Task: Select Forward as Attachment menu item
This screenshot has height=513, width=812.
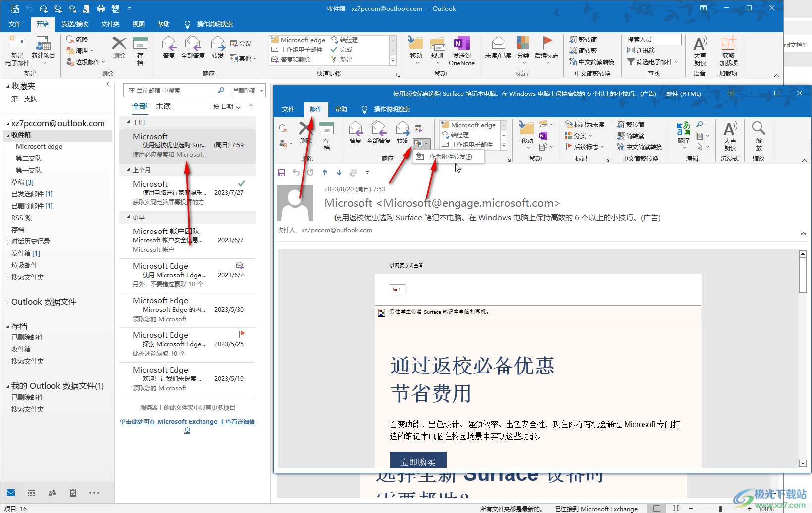Action: pyautogui.click(x=449, y=156)
